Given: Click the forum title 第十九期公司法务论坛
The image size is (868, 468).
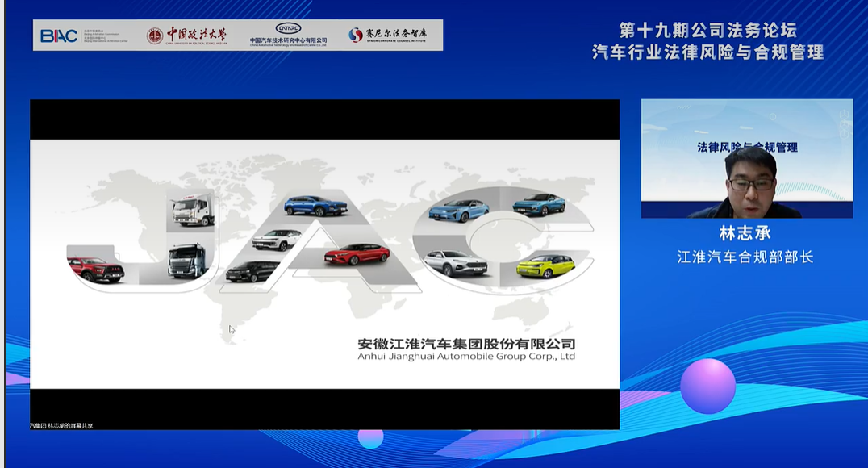Looking at the screenshot, I should (x=707, y=31).
